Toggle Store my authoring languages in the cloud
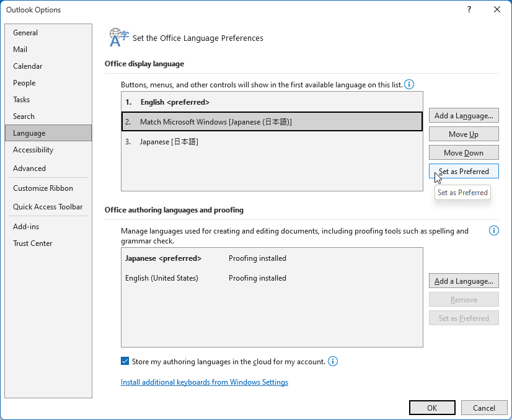The image size is (512, 420). click(125, 361)
